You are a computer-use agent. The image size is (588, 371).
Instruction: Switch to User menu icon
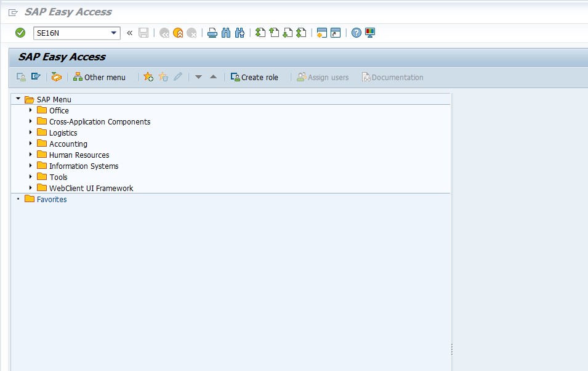tap(21, 77)
